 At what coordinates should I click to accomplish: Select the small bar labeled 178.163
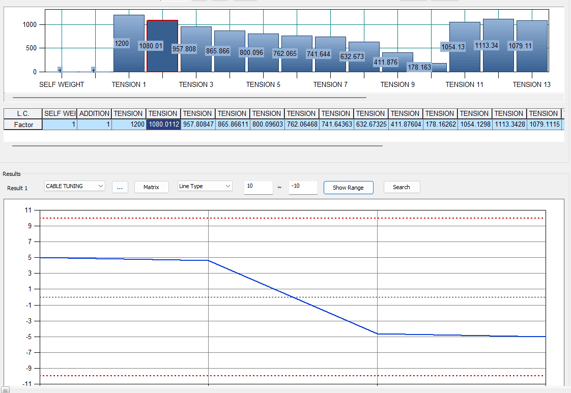(431, 67)
